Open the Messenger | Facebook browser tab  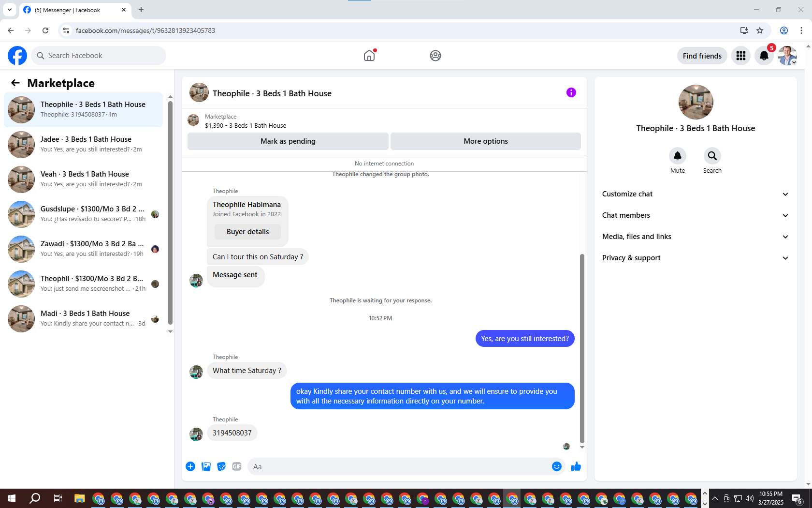pyautogui.click(x=75, y=10)
